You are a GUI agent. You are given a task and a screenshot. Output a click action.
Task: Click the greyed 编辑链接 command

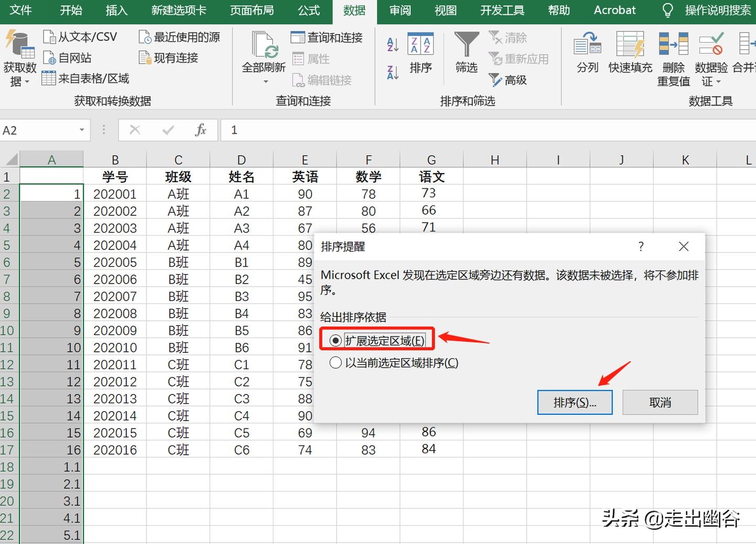pyautogui.click(x=322, y=80)
